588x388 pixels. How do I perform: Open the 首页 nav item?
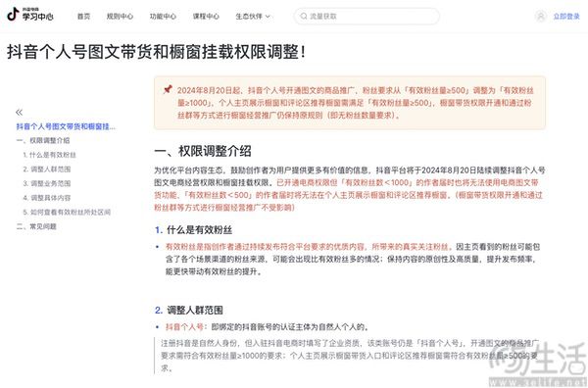pyautogui.click(x=83, y=17)
